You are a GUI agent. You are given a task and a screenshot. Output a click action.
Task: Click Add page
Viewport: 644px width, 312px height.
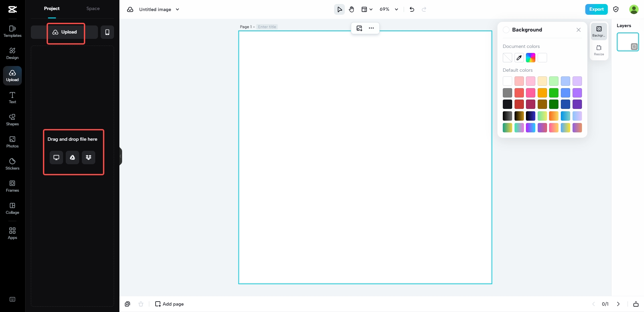point(169,304)
